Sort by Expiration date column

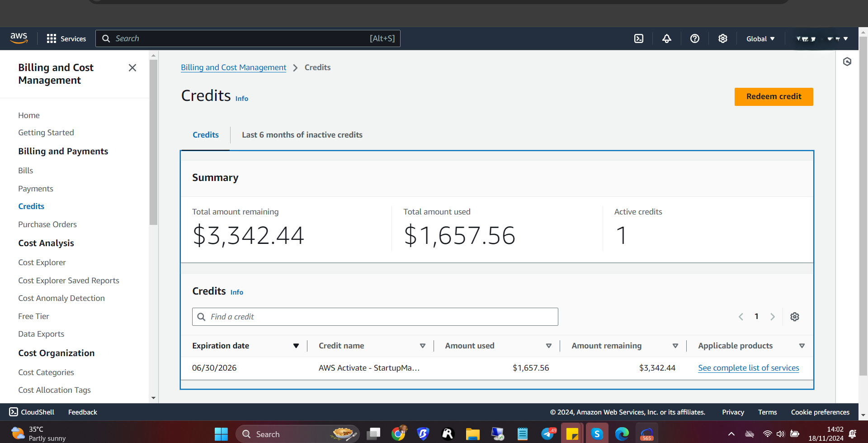tap(296, 346)
